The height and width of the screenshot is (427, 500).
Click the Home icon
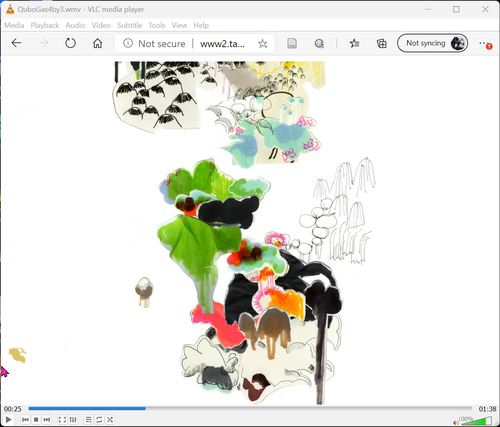click(x=97, y=43)
